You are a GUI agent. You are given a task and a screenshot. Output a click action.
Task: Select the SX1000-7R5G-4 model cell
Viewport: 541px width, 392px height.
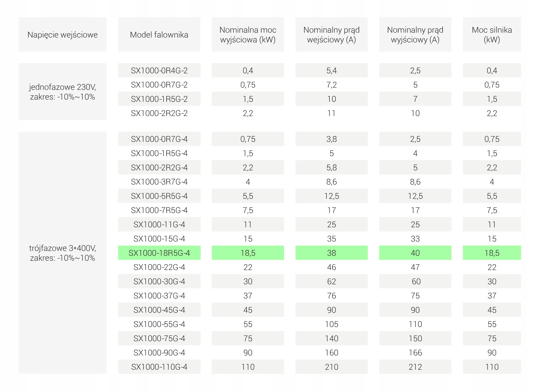[159, 210]
